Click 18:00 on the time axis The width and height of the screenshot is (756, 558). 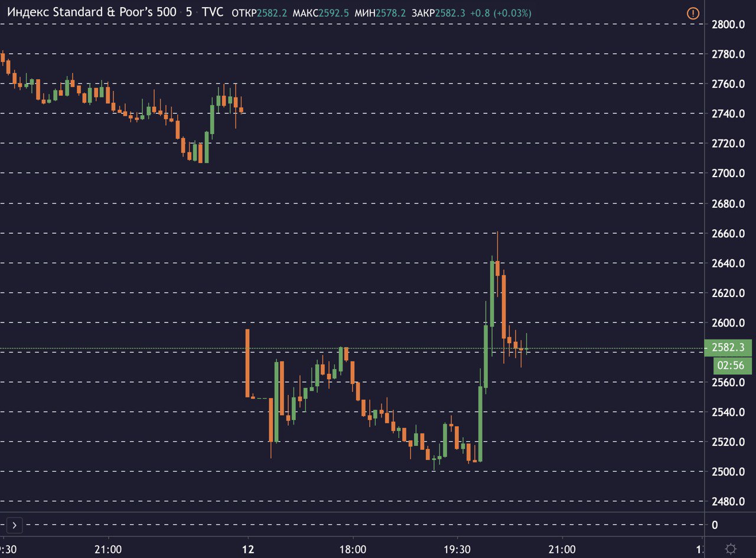coord(353,549)
